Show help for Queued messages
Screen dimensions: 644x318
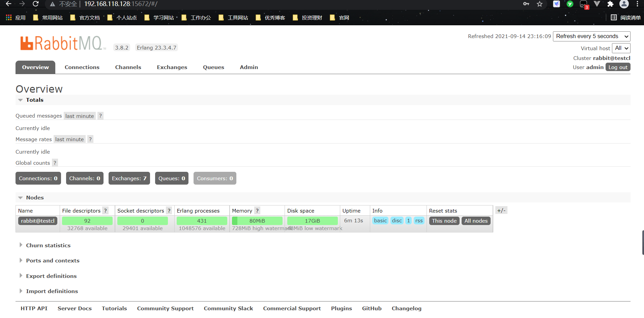click(x=100, y=116)
